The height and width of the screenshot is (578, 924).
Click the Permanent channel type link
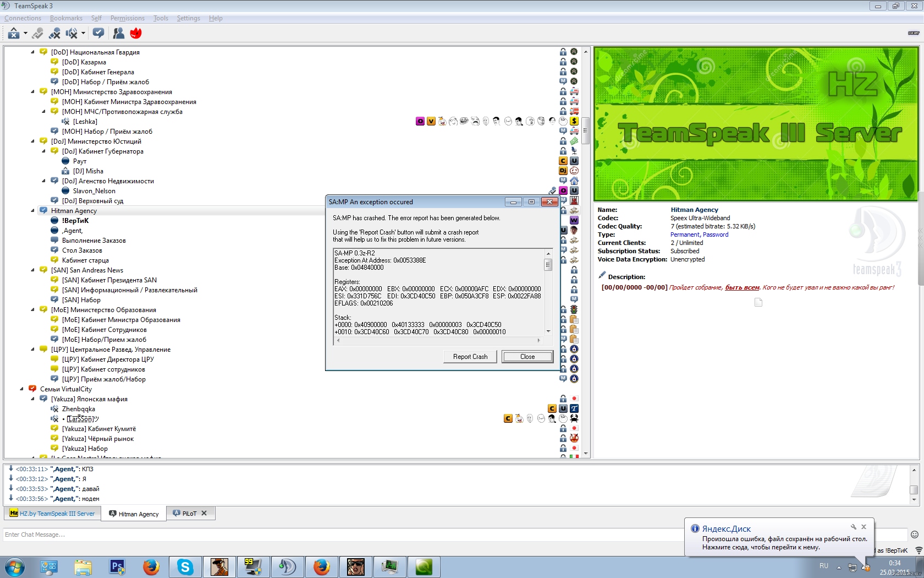tap(685, 235)
